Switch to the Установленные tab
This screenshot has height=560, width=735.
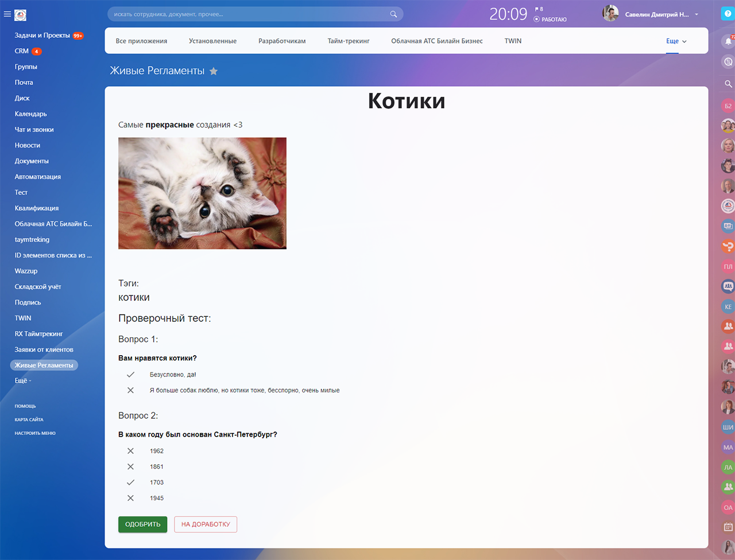pos(212,41)
